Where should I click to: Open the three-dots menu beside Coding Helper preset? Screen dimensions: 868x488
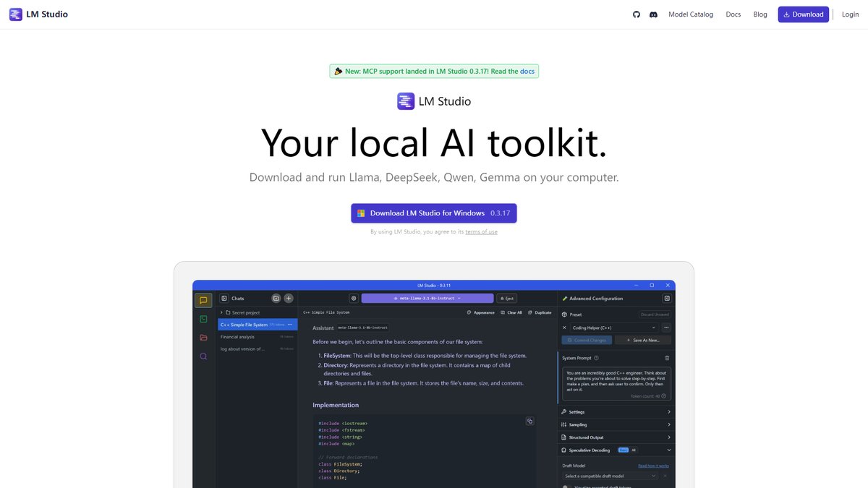(666, 328)
